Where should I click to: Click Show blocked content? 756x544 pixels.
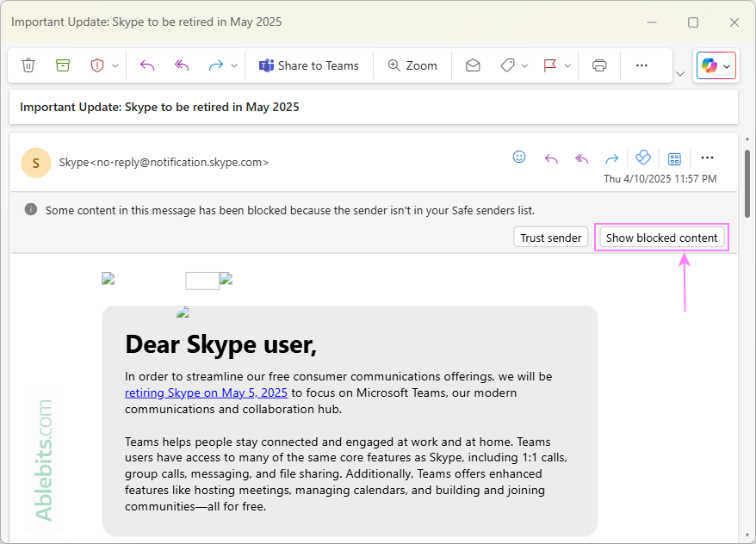661,238
